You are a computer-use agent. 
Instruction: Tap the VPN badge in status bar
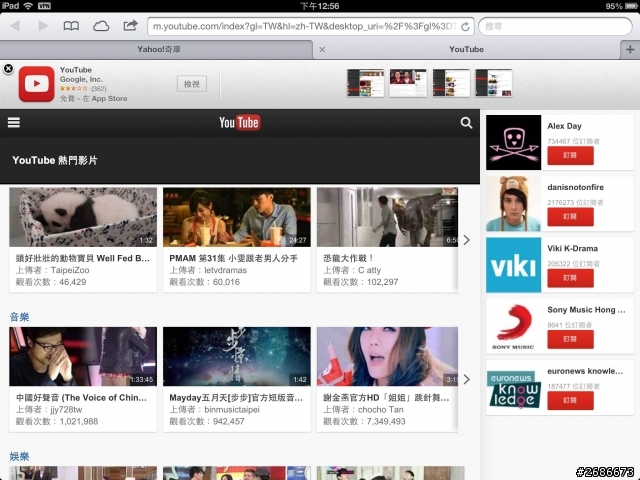[44, 6]
